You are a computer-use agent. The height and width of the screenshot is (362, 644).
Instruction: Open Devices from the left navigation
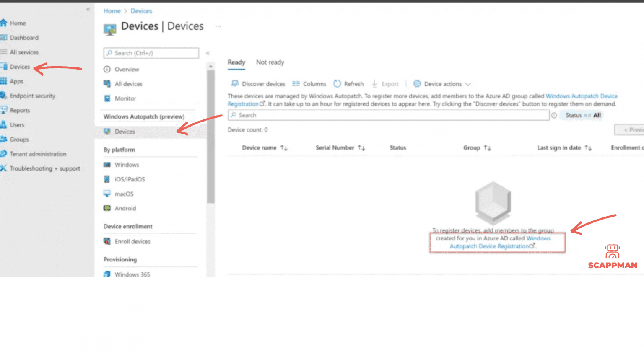pyautogui.click(x=20, y=66)
